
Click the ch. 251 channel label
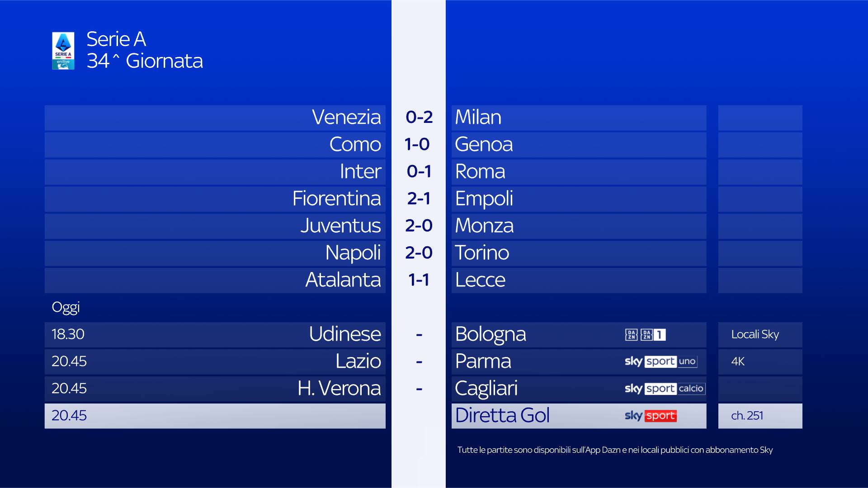pyautogui.click(x=747, y=416)
